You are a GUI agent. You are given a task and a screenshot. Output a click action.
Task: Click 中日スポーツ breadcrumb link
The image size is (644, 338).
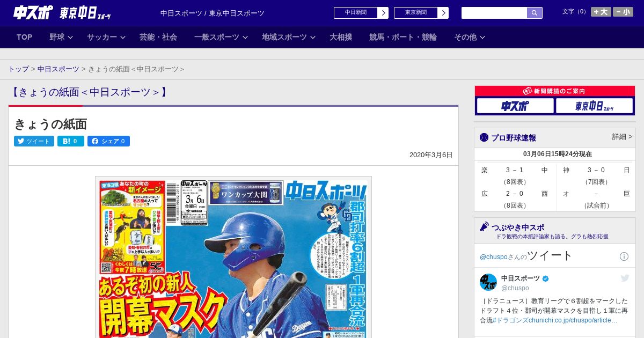[58, 69]
